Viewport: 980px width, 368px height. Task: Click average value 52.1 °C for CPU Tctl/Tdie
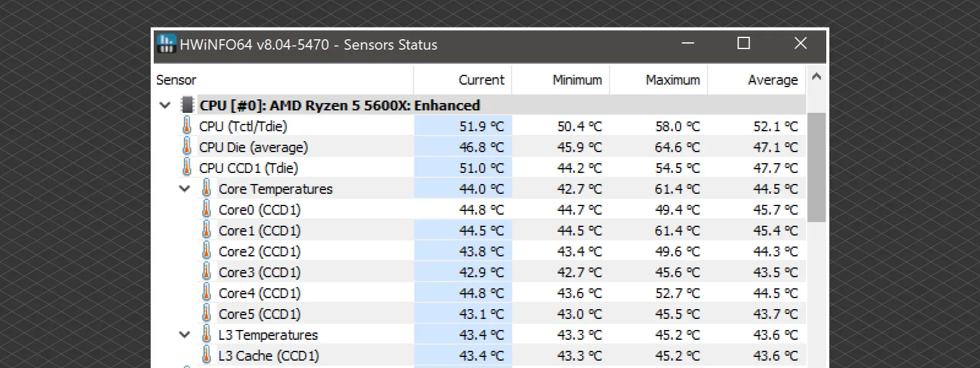[x=775, y=126]
